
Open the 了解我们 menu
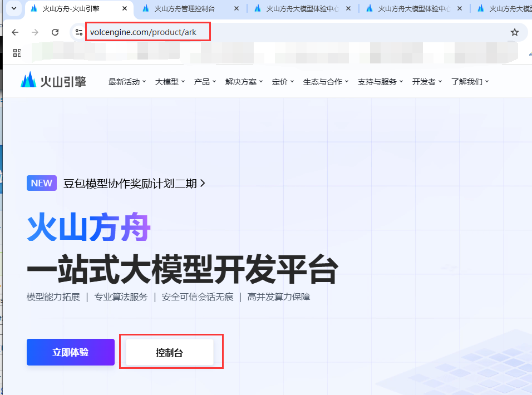(470, 82)
